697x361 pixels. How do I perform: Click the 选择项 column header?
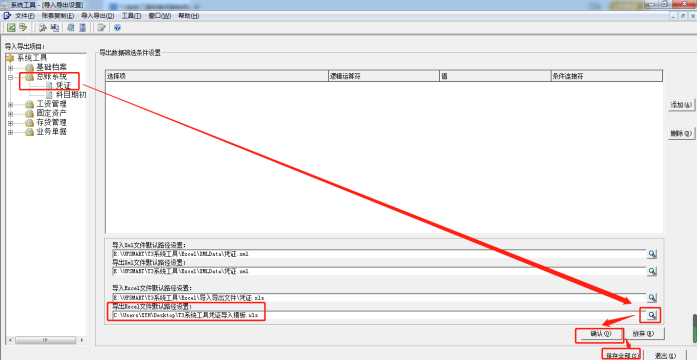point(216,76)
